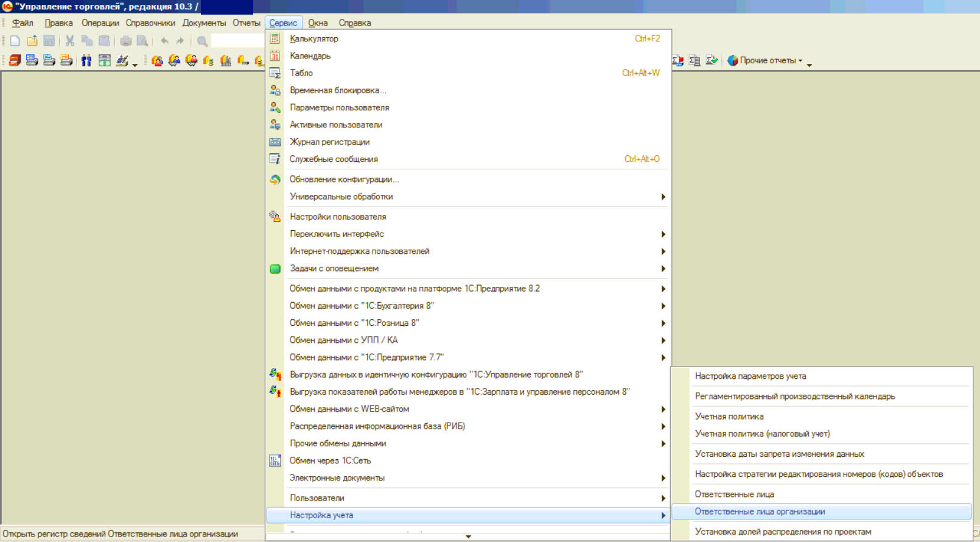Open the Документы menu in menu bar
The width and height of the screenshot is (980, 542).
click(x=204, y=23)
